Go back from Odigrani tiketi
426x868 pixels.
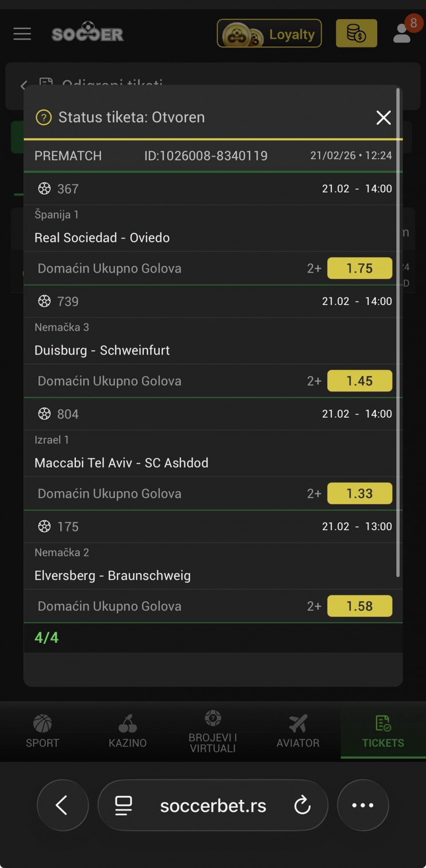click(24, 85)
